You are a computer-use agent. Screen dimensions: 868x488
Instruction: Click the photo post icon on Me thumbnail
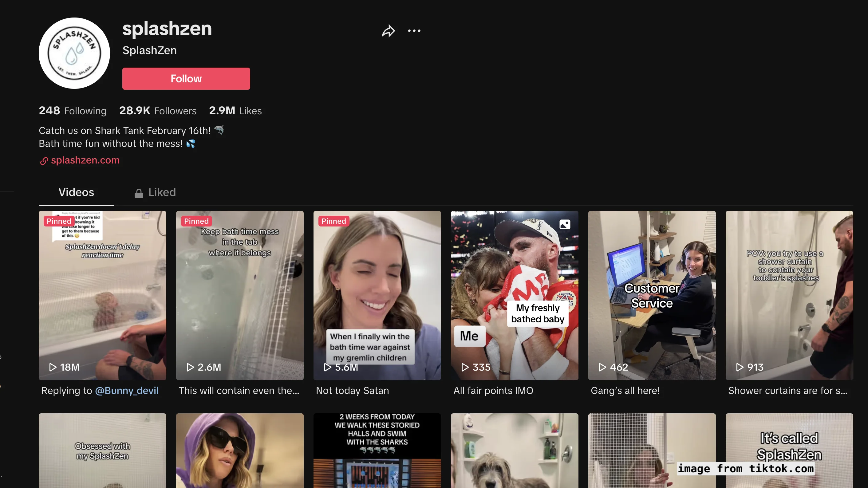click(x=565, y=224)
